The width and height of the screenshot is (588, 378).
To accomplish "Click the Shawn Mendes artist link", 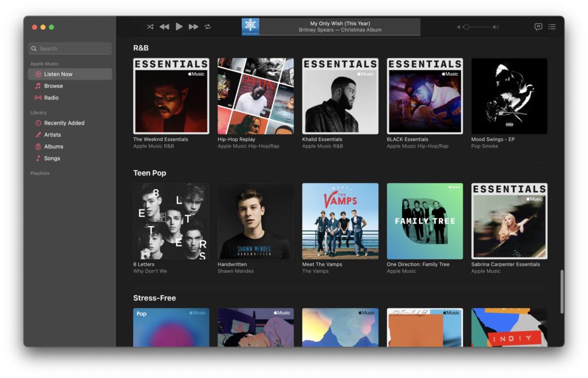I will (235, 271).
